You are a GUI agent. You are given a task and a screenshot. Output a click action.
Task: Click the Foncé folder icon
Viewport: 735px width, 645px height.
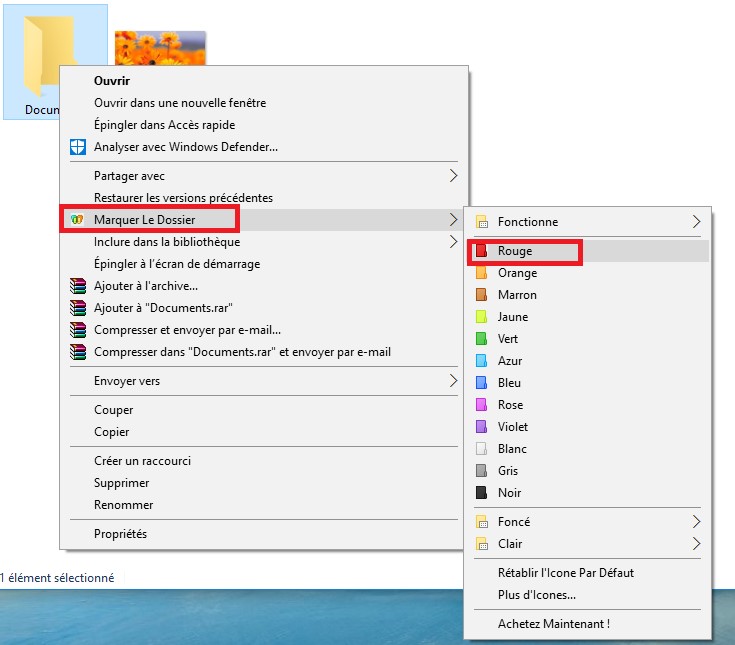[481, 522]
